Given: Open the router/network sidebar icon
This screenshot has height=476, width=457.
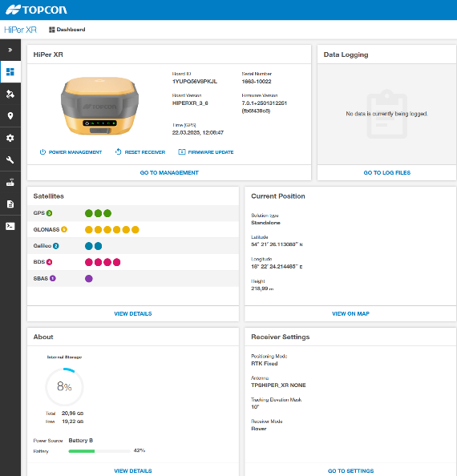Looking at the screenshot, I should 10,182.
